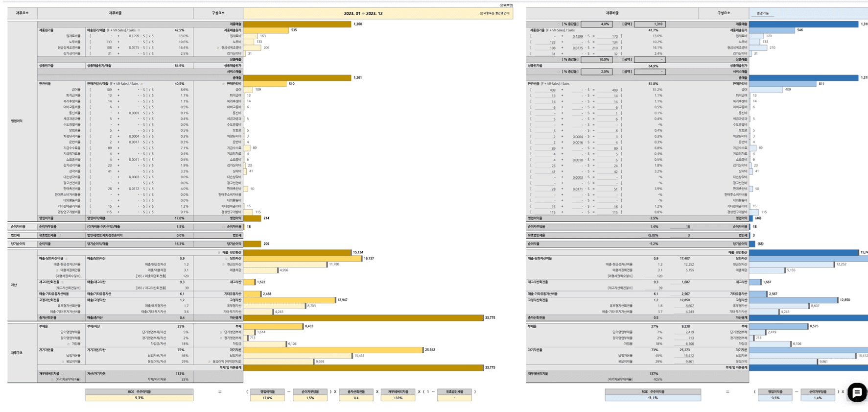Click the 재무구조 section label
This screenshot has height=412, width=868.
click(x=17, y=353)
